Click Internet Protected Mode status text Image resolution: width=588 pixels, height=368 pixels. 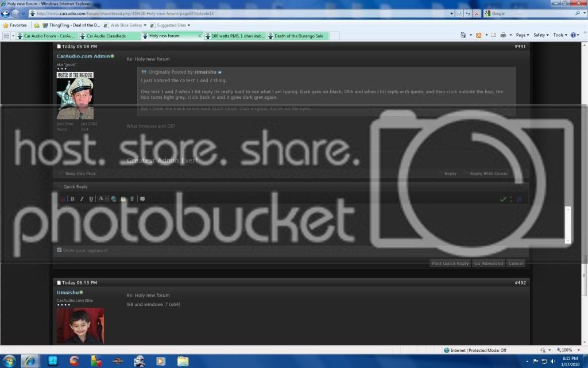(x=478, y=350)
